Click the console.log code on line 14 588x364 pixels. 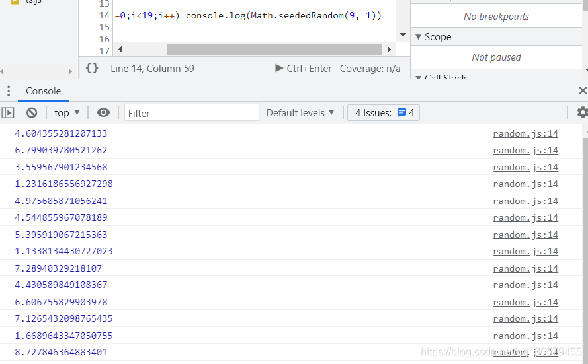click(284, 15)
